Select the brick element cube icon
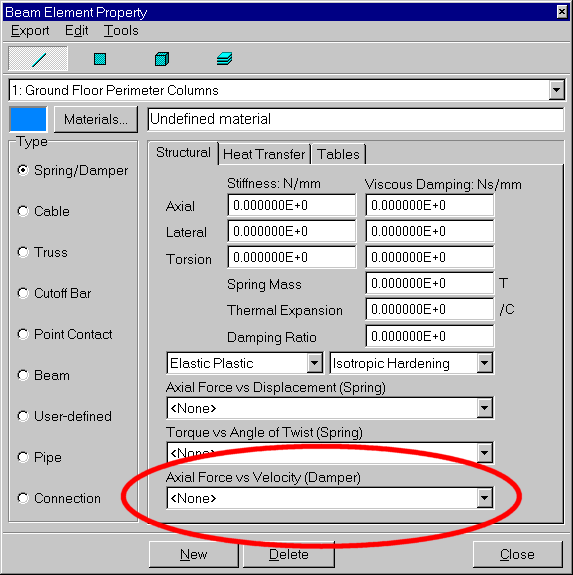This screenshot has width=573, height=575. pos(162,59)
